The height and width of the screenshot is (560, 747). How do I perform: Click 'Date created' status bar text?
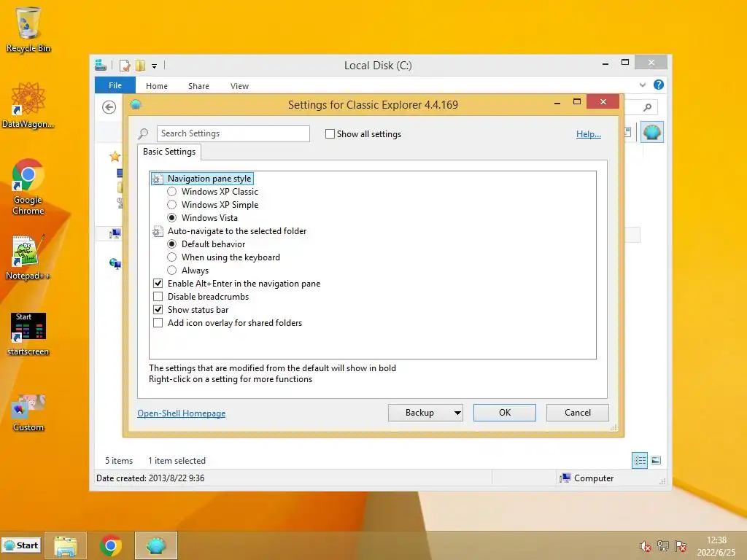pyautogui.click(x=150, y=478)
